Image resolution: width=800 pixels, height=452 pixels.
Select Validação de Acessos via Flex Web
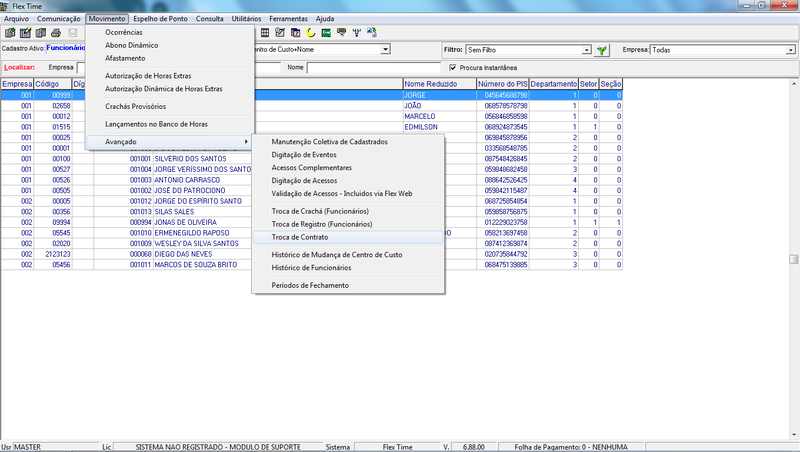coord(348,194)
